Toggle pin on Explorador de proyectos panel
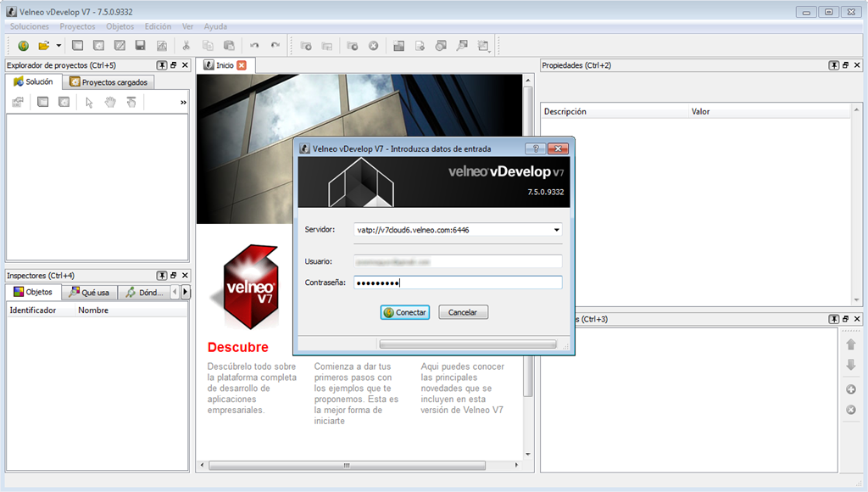This screenshot has height=492, width=868. (162, 65)
